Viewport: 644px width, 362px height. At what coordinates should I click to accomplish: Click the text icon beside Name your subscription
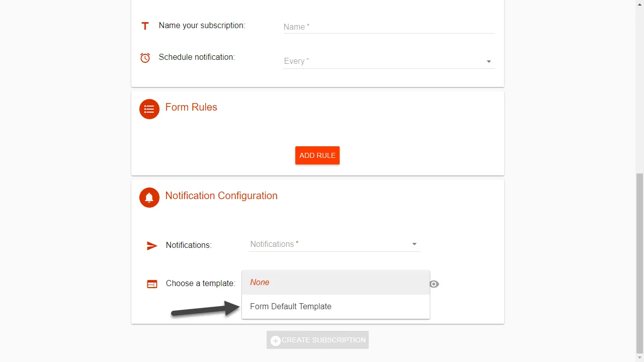click(x=145, y=26)
